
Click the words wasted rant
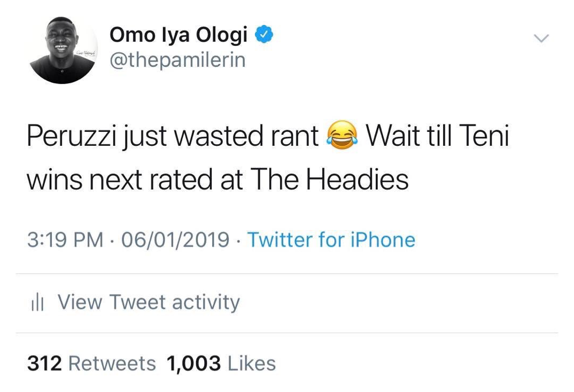246,137
